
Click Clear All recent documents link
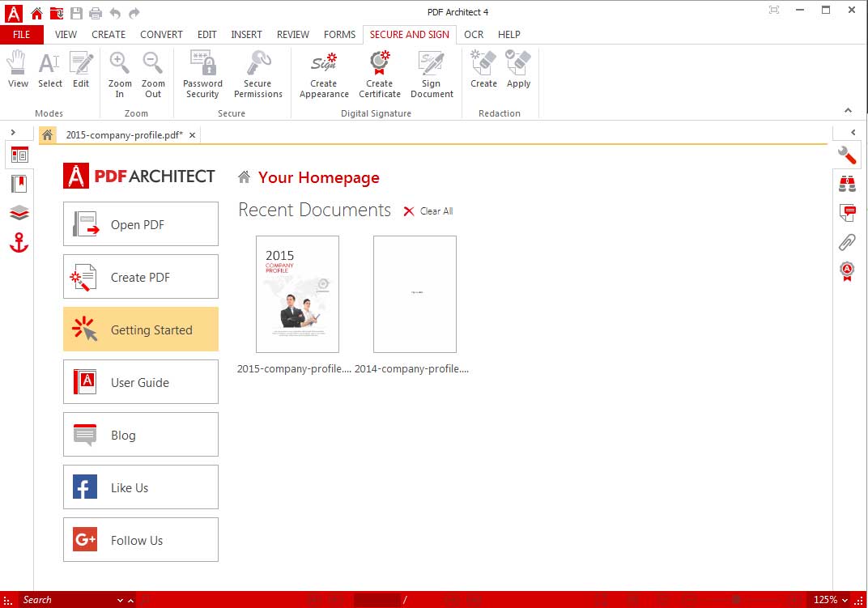pyautogui.click(x=428, y=211)
